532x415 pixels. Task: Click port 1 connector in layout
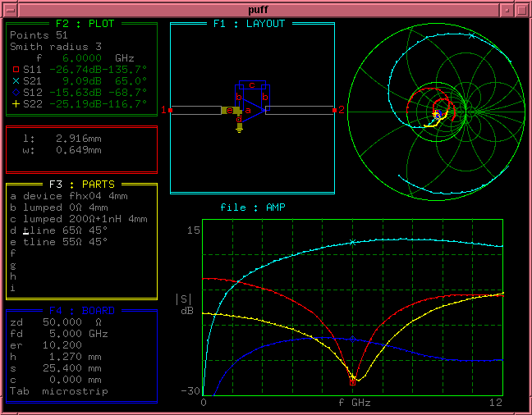click(x=170, y=109)
